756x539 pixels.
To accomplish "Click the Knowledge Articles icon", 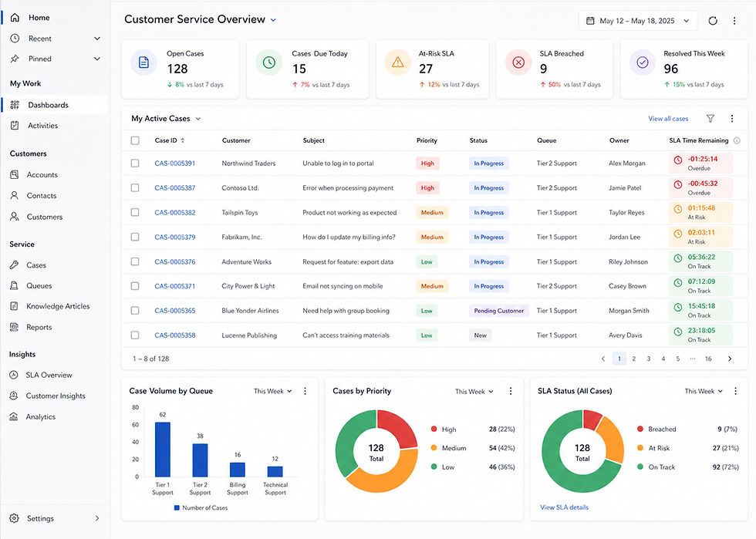I will (x=14, y=306).
